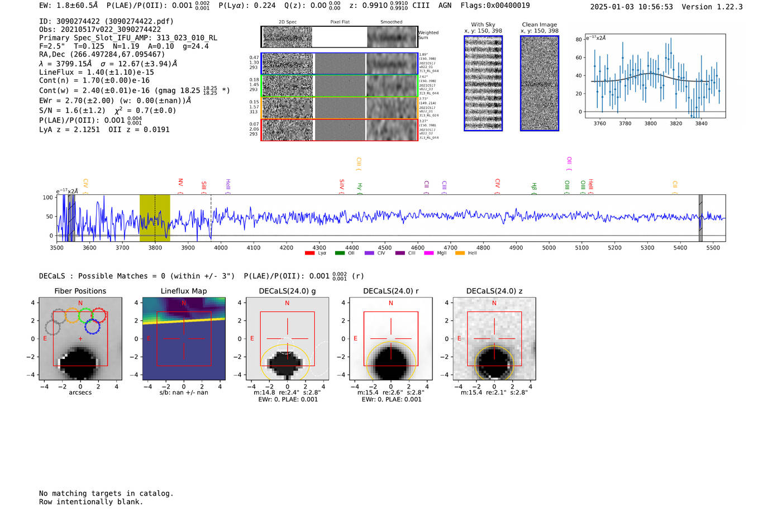782x532 pixels.
Task: Open the With Sky image cutout
Action: coord(483,83)
